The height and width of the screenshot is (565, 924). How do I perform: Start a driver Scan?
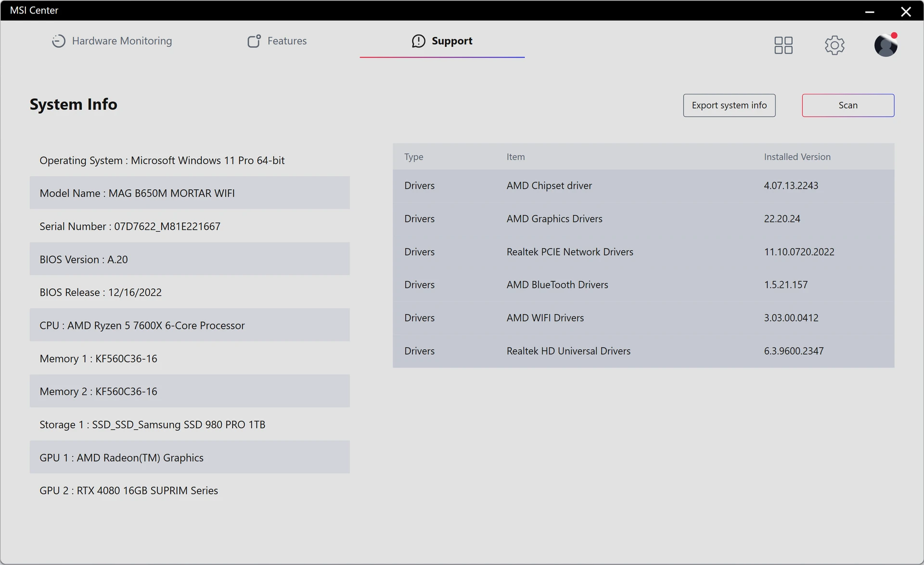point(848,105)
